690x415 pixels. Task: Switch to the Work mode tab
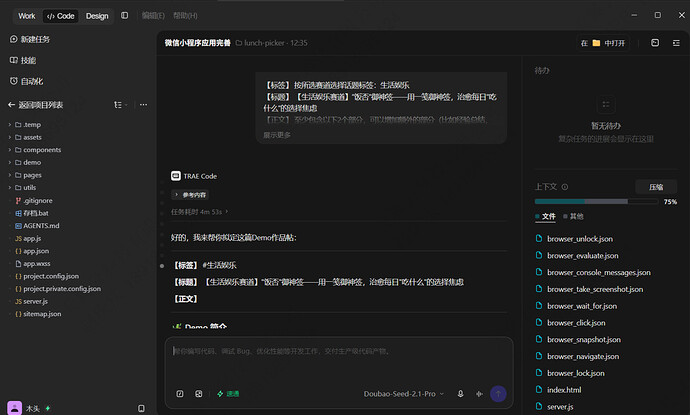tap(26, 16)
